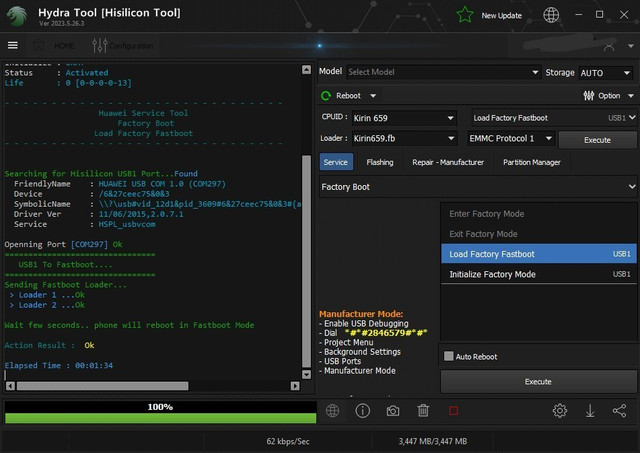Click the green star New Update icon

pos(465,15)
